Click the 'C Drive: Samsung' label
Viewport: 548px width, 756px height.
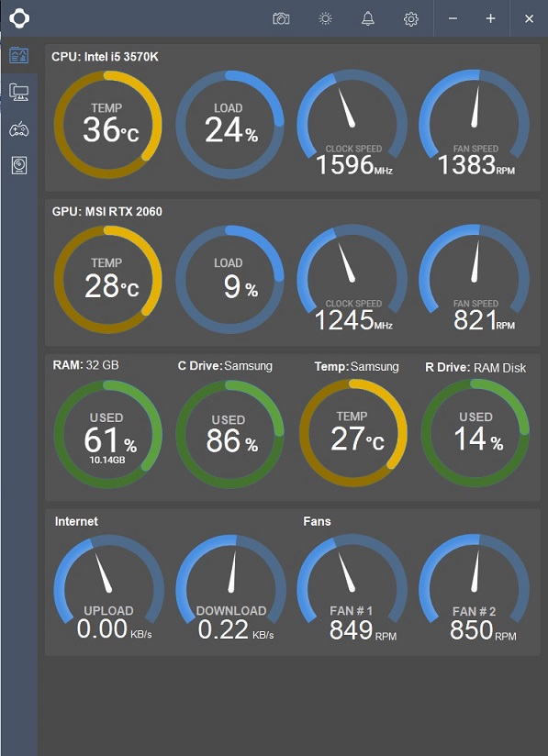click(225, 366)
